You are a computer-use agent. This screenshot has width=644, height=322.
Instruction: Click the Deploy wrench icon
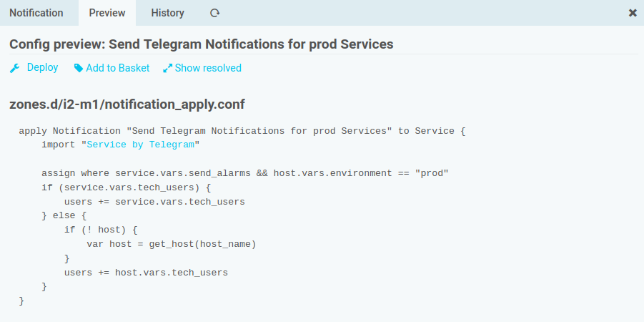coord(15,68)
